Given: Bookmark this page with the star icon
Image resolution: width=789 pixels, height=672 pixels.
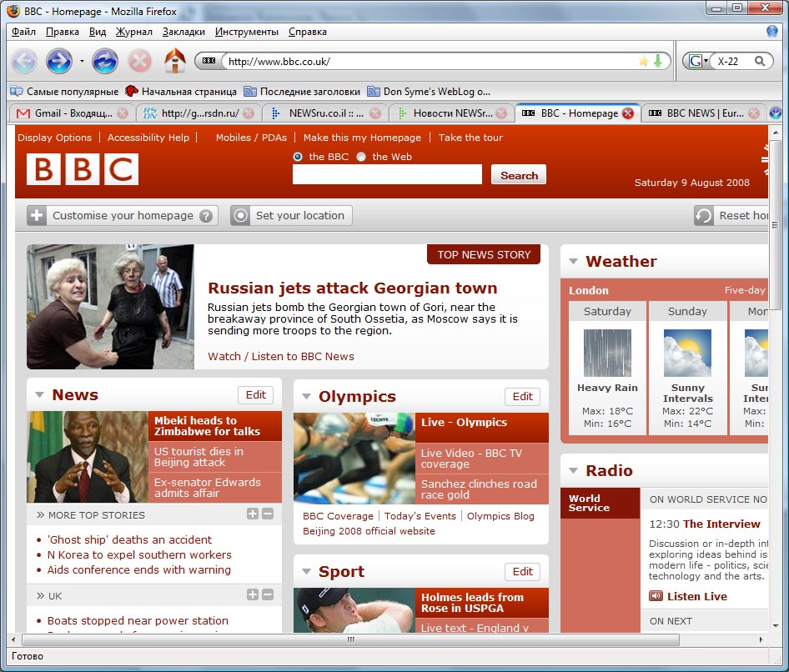Looking at the screenshot, I should 644,62.
